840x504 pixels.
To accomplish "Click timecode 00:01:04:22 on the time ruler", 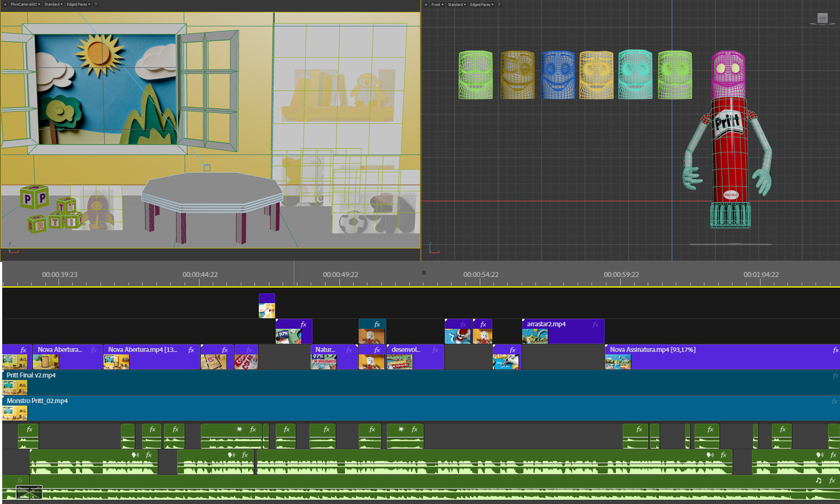I will pos(761,274).
